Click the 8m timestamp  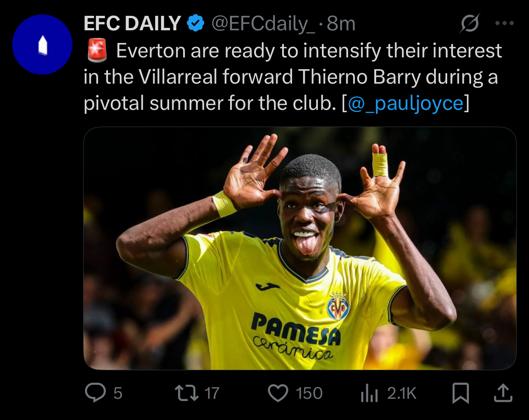pos(341,24)
